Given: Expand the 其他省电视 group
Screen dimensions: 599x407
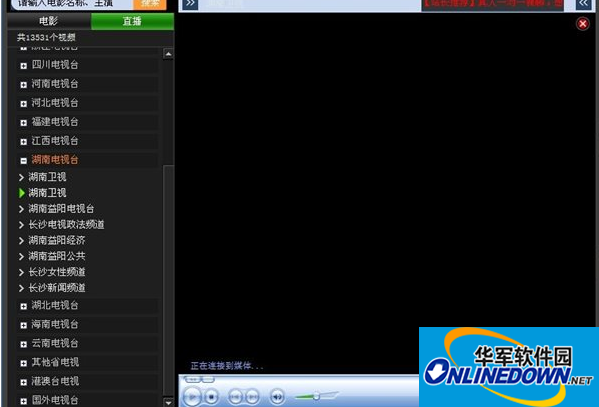Looking at the screenshot, I should 24,363.
